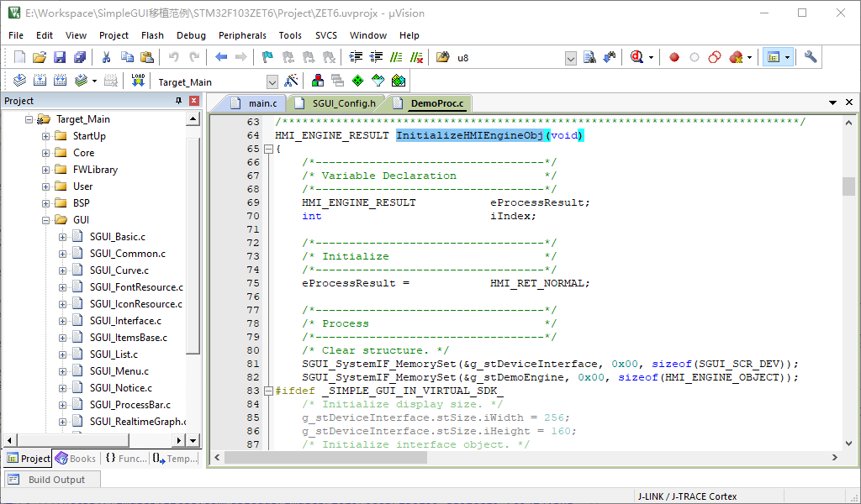Open the Peripherals menu

242,35
